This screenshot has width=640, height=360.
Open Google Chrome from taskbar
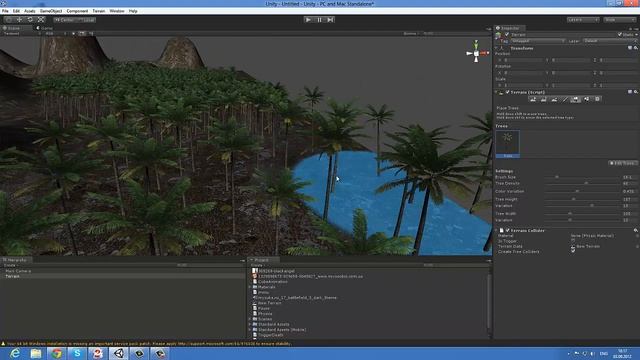point(57,353)
